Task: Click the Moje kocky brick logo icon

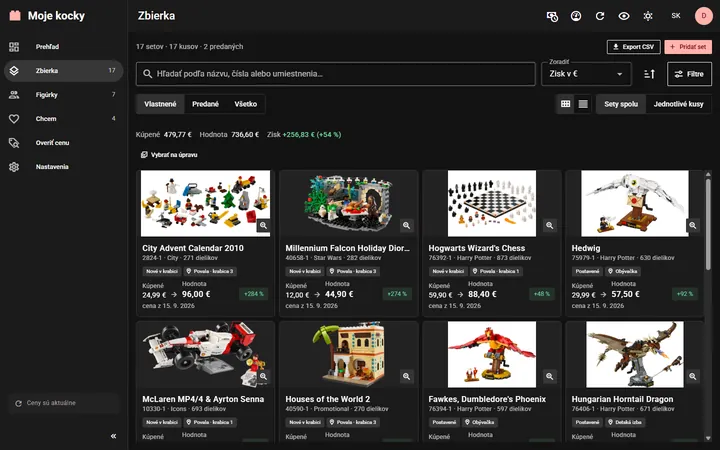Action: [x=15, y=16]
